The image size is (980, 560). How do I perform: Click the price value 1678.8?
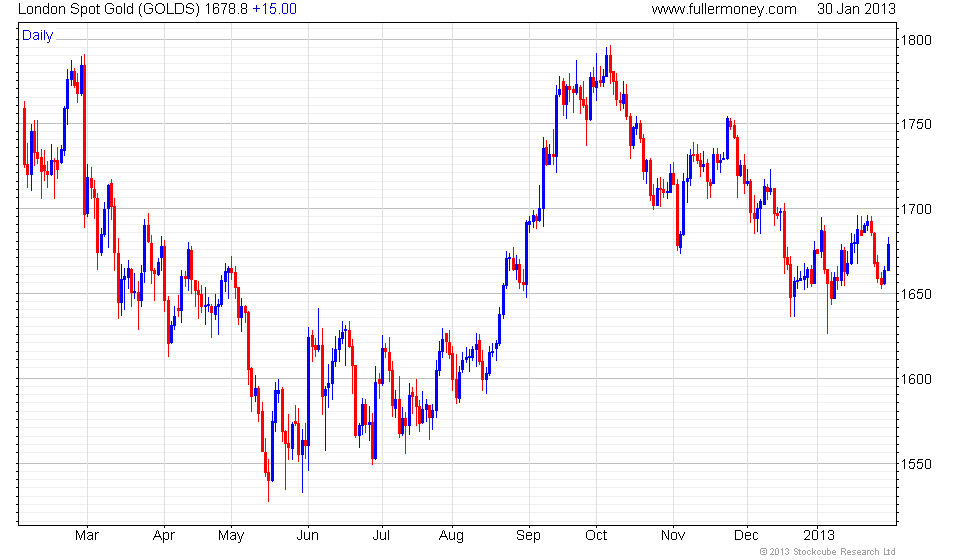[226, 9]
